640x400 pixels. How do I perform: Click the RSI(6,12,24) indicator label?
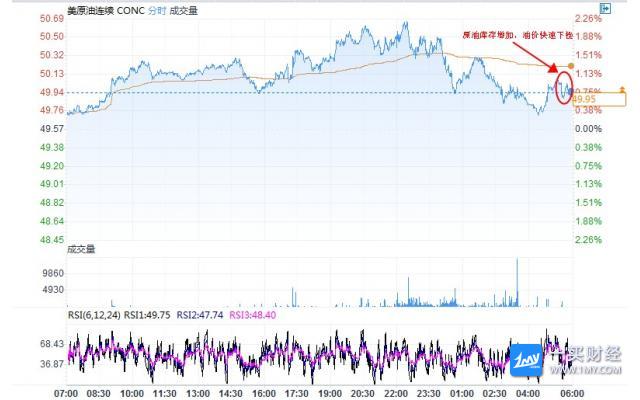94,315
